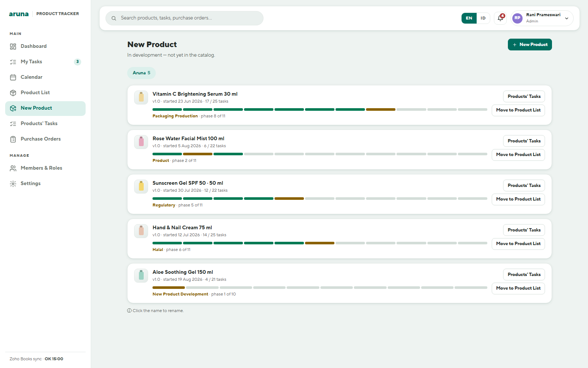The height and width of the screenshot is (368, 588).
Task: Open the Purchase Orders clipboard icon
Action: pos(13,139)
